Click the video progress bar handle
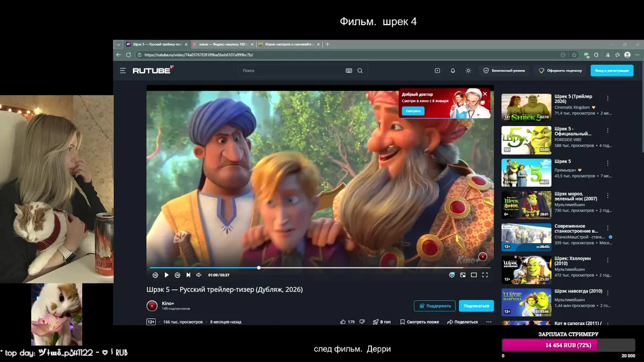Viewport: 644px width, 362px height. [x=259, y=267]
